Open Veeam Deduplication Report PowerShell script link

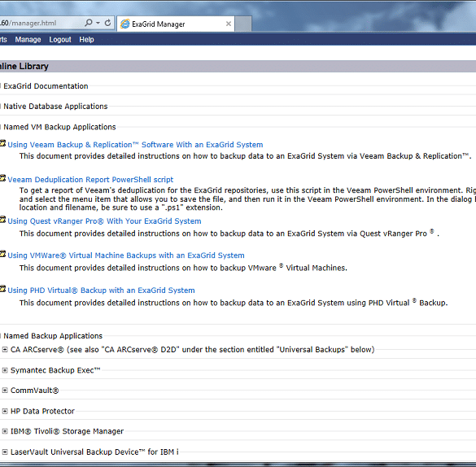[90, 180]
